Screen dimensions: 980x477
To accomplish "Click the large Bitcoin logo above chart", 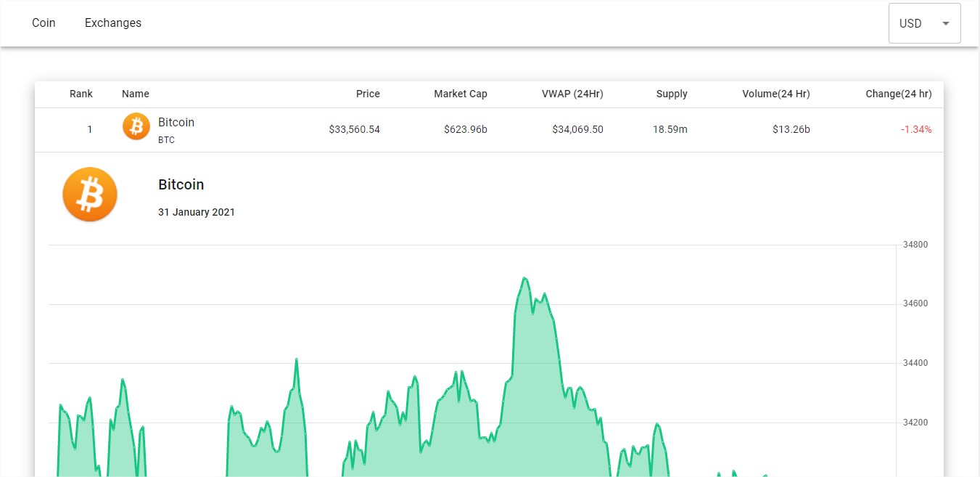I will coord(90,195).
